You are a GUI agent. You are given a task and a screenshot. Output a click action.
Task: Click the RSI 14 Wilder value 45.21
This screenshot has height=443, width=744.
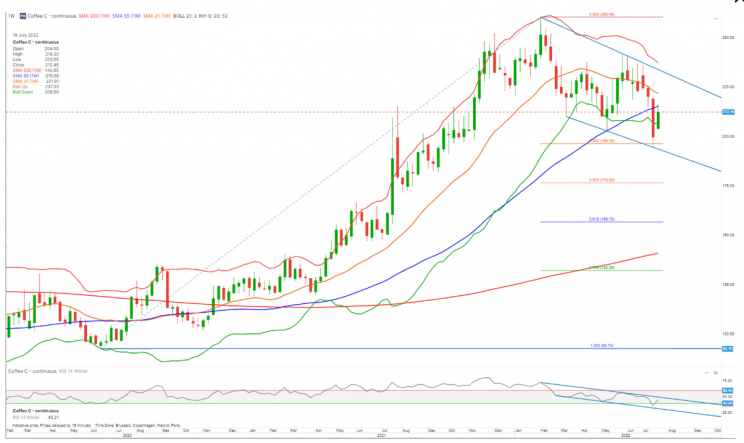coord(53,418)
